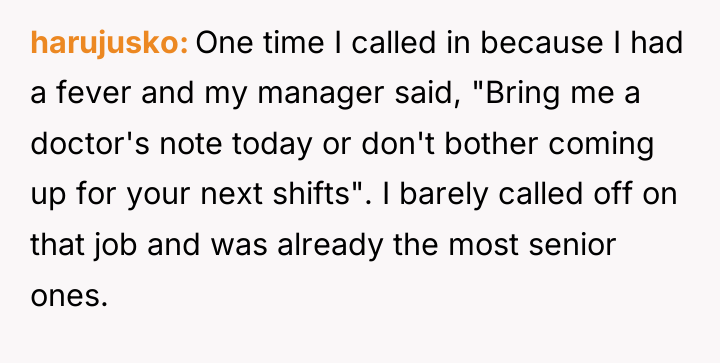Select the word "doctor's" in the text
The width and height of the screenshot is (720, 363).
tap(90, 143)
